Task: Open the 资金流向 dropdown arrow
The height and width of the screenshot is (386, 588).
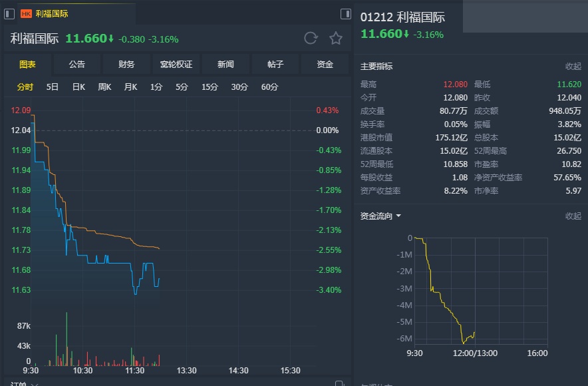Action: pyautogui.click(x=398, y=216)
